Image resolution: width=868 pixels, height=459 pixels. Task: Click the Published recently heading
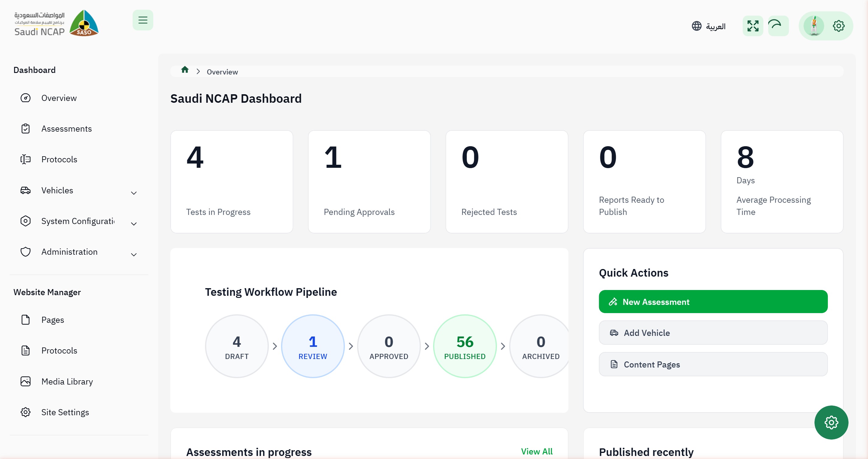(646, 452)
